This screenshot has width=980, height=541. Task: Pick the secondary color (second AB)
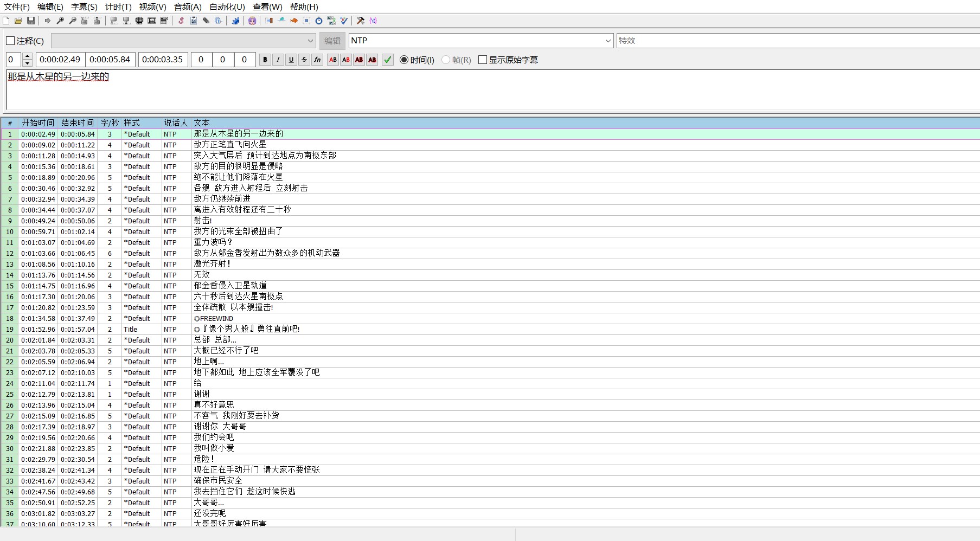point(346,60)
